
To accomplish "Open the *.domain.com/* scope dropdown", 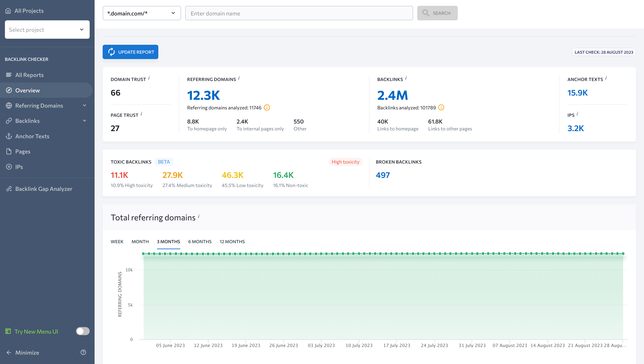I will point(142,13).
